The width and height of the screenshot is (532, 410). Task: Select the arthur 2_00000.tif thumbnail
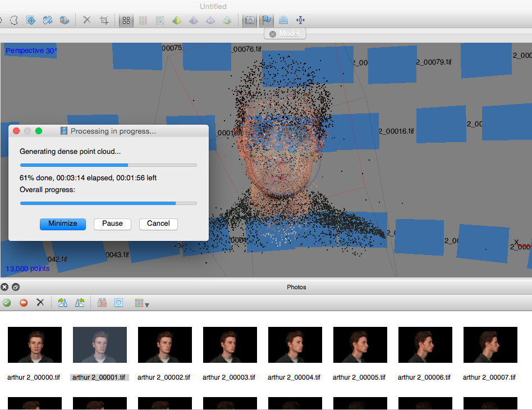point(35,345)
